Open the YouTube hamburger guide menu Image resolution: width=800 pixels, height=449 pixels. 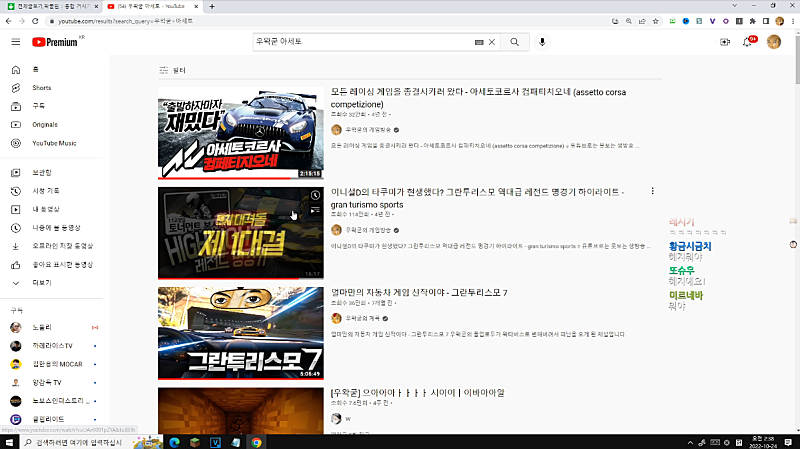pyautogui.click(x=15, y=42)
